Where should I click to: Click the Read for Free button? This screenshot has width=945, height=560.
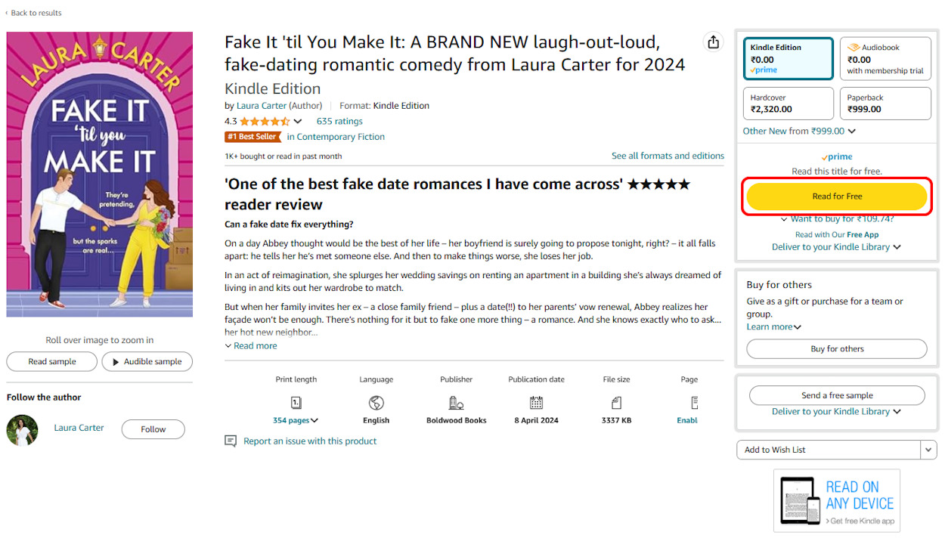836,196
